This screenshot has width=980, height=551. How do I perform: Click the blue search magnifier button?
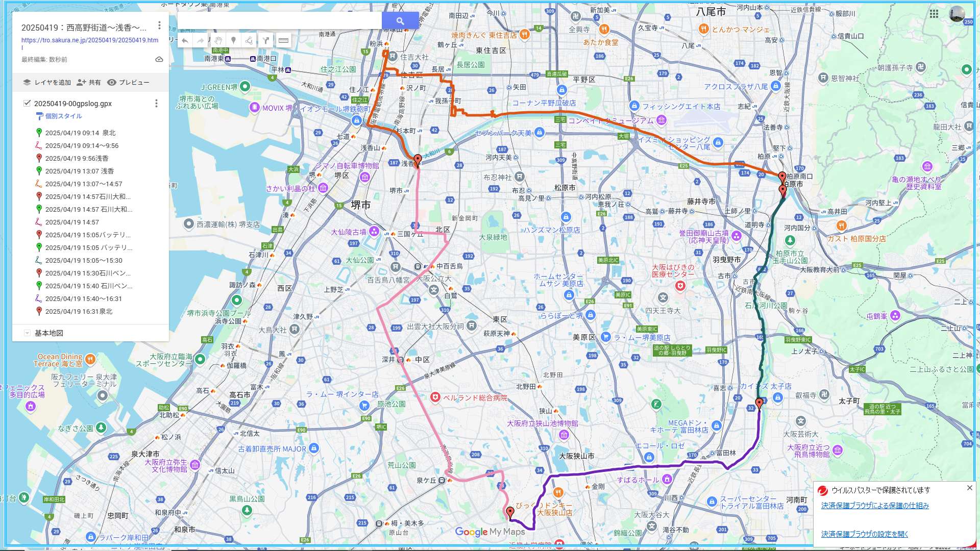coord(400,21)
